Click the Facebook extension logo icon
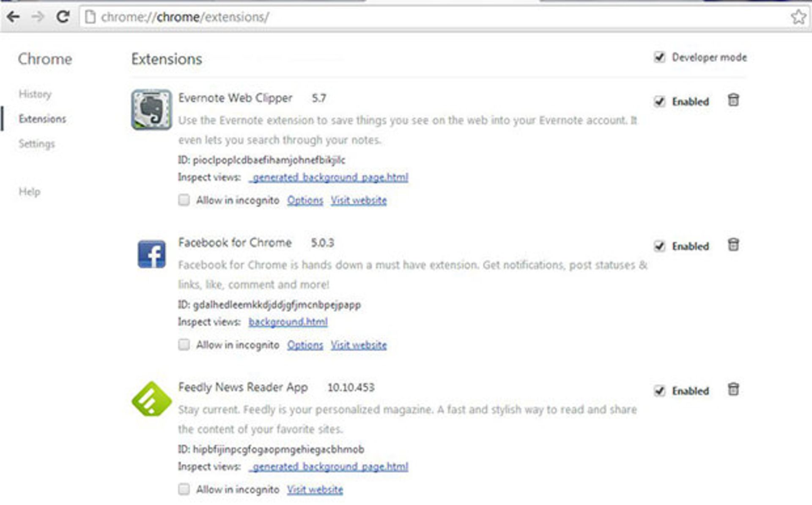 point(151,254)
